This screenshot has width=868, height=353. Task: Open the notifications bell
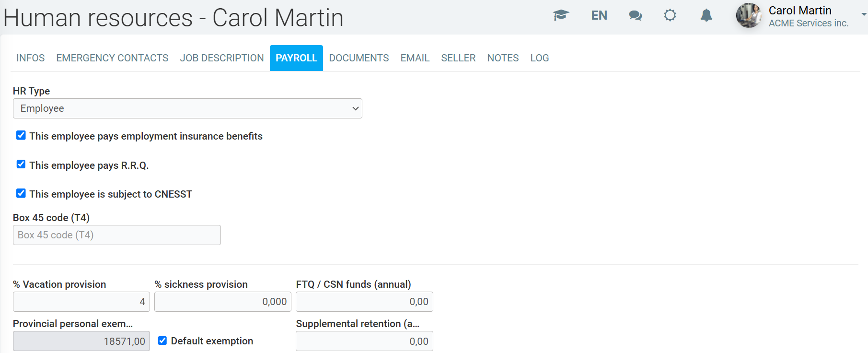point(706,15)
